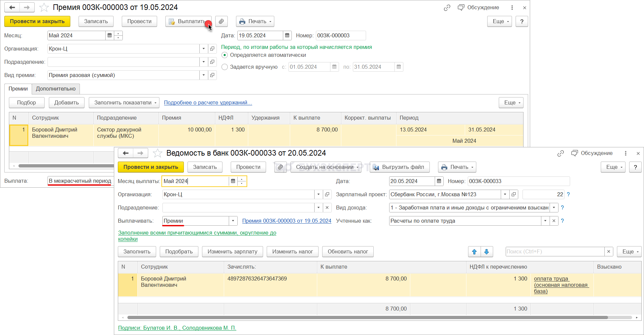The image size is (644, 335).
Task: Select the Определяется автоматически radio option
Action: (225, 55)
